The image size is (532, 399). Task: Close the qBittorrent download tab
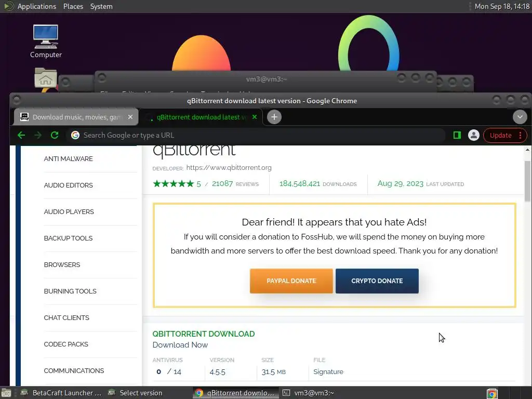click(255, 117)
